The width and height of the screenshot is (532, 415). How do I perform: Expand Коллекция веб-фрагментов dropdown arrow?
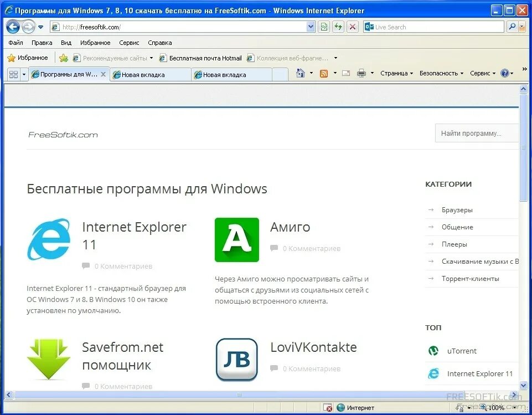coord(335,58)
